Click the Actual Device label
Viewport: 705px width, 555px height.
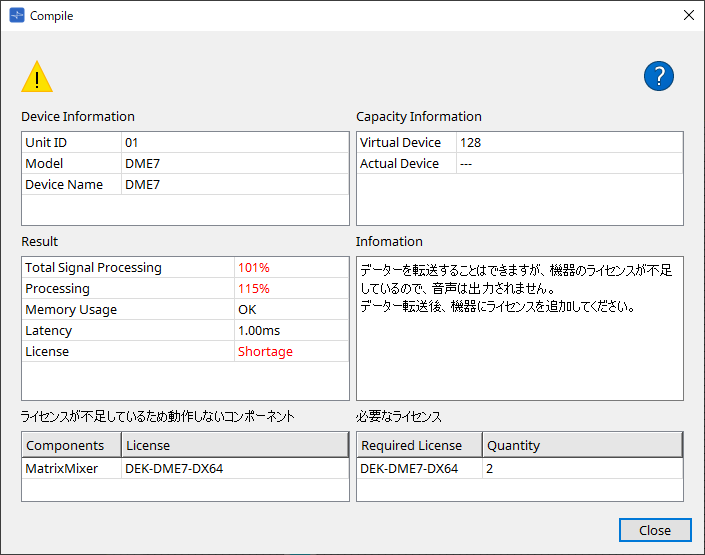point(399,163)
